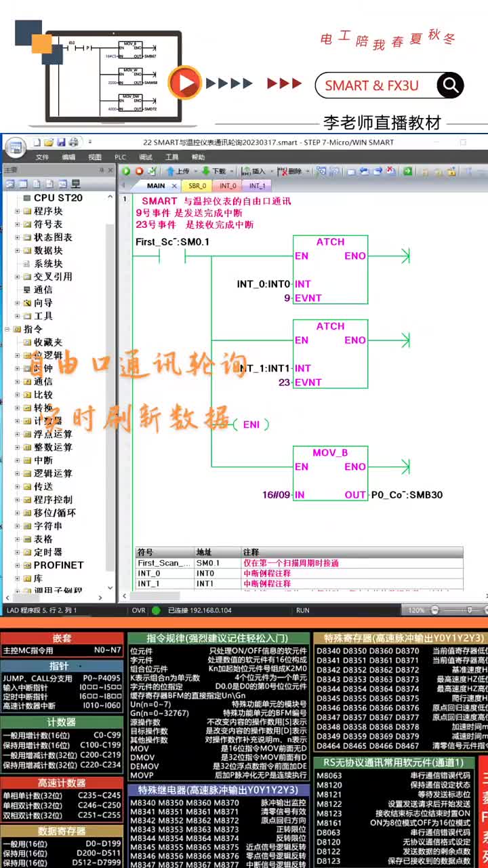
Task: Click the 定时器 instruction folder
Action: (48, 552)
